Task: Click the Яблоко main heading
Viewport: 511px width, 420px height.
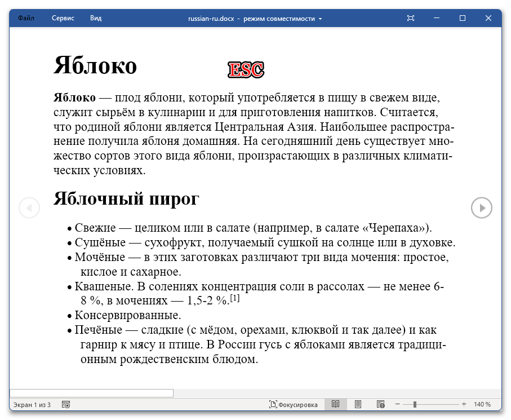Action: (95, 65)
